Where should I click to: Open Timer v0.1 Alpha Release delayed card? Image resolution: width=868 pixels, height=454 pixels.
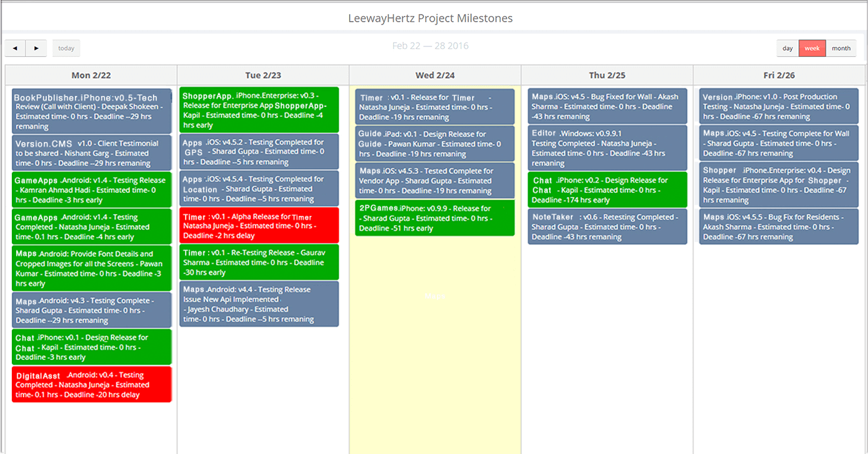pyautogui.click(x=259, y=225)
